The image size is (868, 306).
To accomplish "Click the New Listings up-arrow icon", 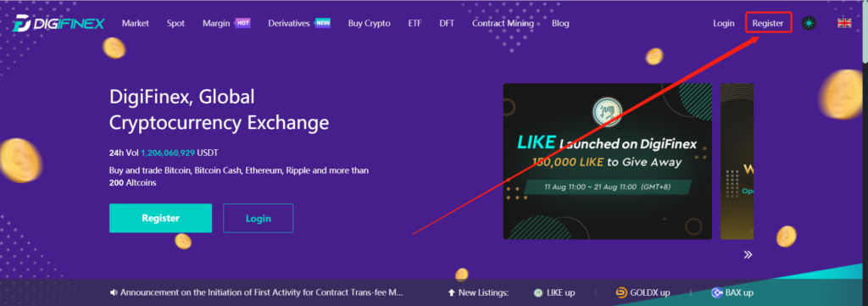I will coord(451,292).
